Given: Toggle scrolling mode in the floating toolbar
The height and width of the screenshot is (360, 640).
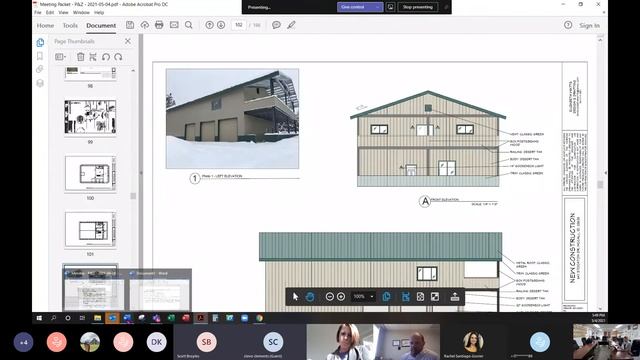Looking at the screenshot, I should coord(405,297).
